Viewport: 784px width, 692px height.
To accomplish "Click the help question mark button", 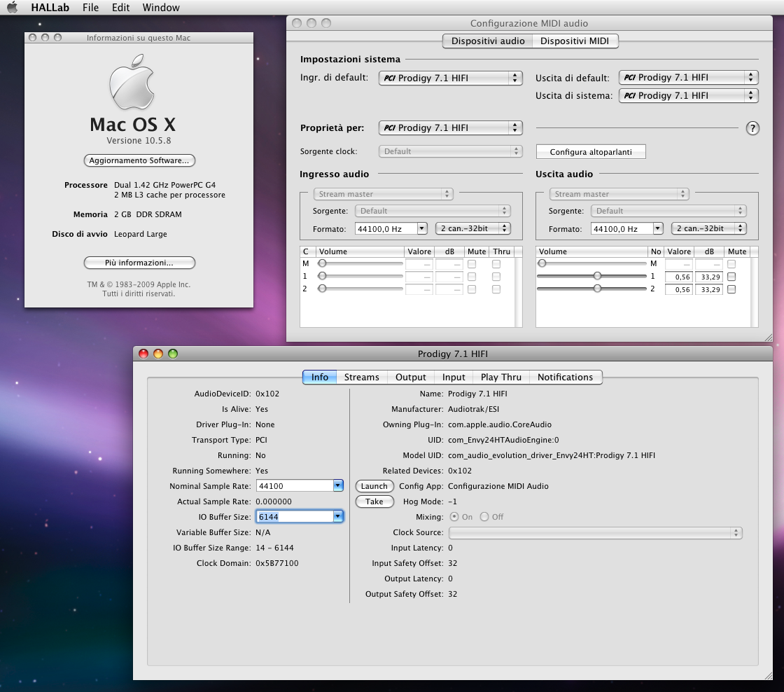I will coord(752,129).
